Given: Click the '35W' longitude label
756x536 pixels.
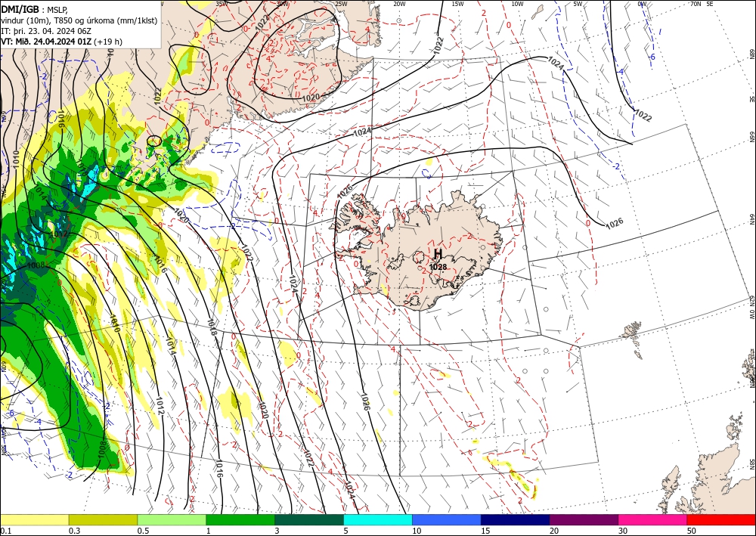Looking at the screenshot, I should tap(222, 4).
